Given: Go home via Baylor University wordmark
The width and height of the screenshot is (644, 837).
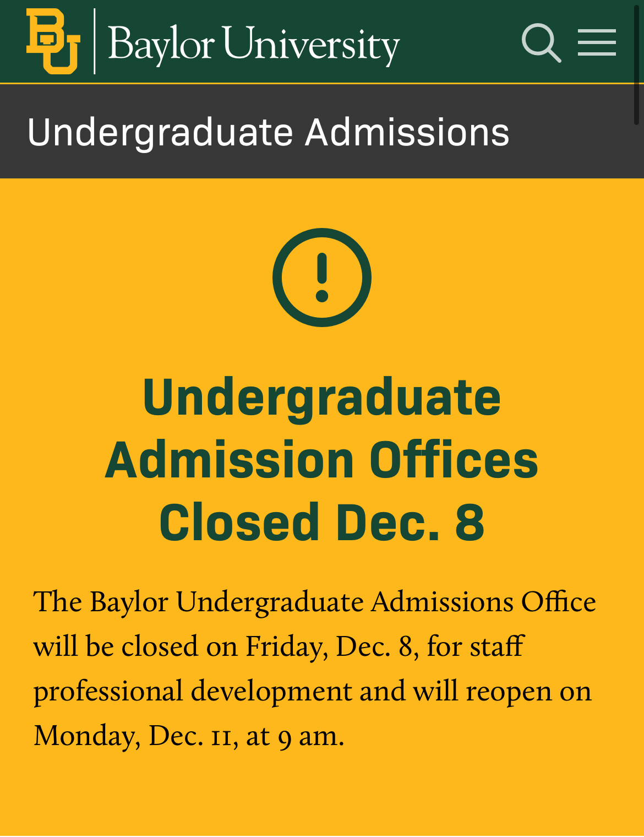Looking at the screenshot, I should pyautogui.click(x=254, y=44).
